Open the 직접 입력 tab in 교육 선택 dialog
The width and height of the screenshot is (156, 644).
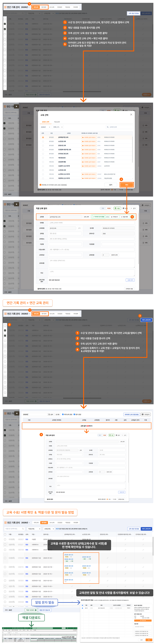pyautogui.click(x=57, y=122)
